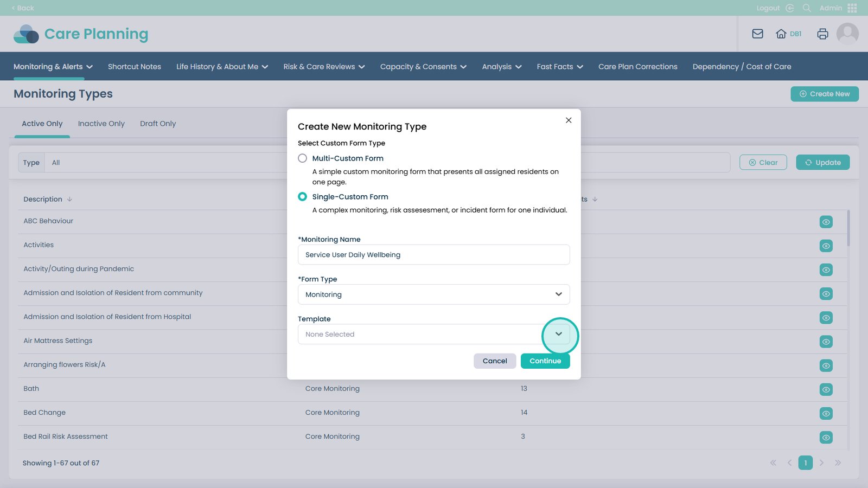This screenshot has width=868, height=488.
Task: Open the Admin apps grid icon
Action: tap(852, 8)
